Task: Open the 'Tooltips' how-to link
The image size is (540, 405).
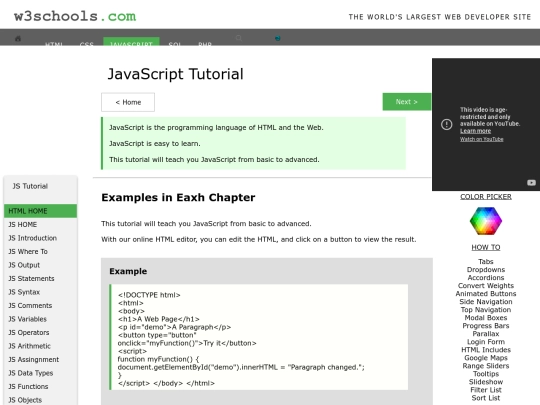Action: tap(486, 374)
